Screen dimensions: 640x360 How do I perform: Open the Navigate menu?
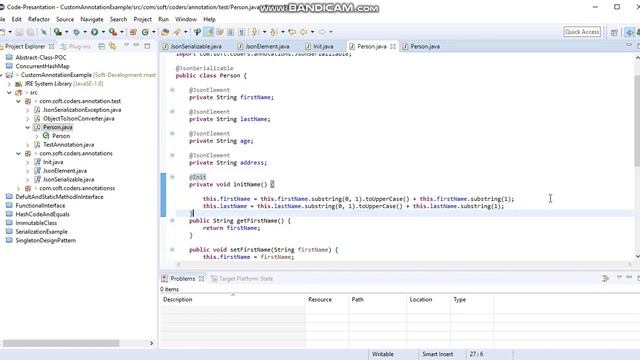pyautogui.click(x=92, y=19)
